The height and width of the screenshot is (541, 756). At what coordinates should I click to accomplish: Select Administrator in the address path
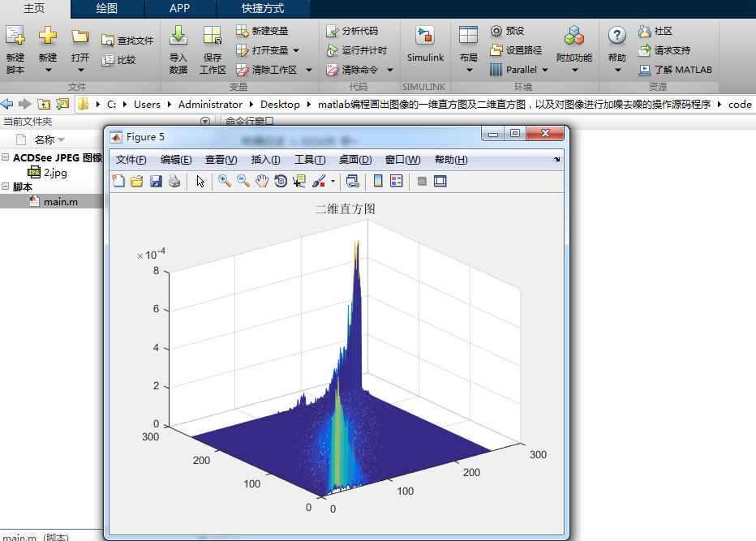coord(210,104)
